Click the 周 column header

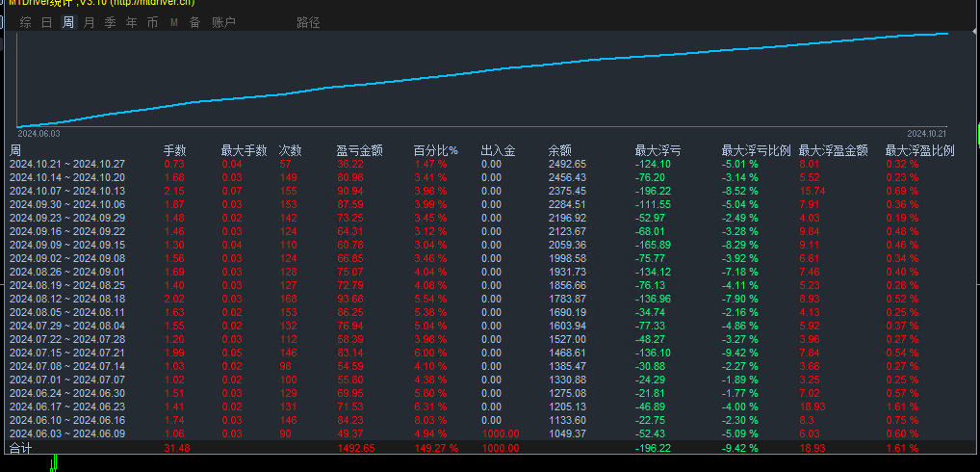click(15, 150)
